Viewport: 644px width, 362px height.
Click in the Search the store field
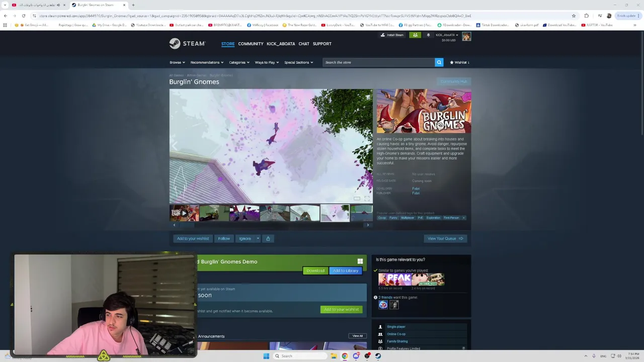click(x=378, y=62)
